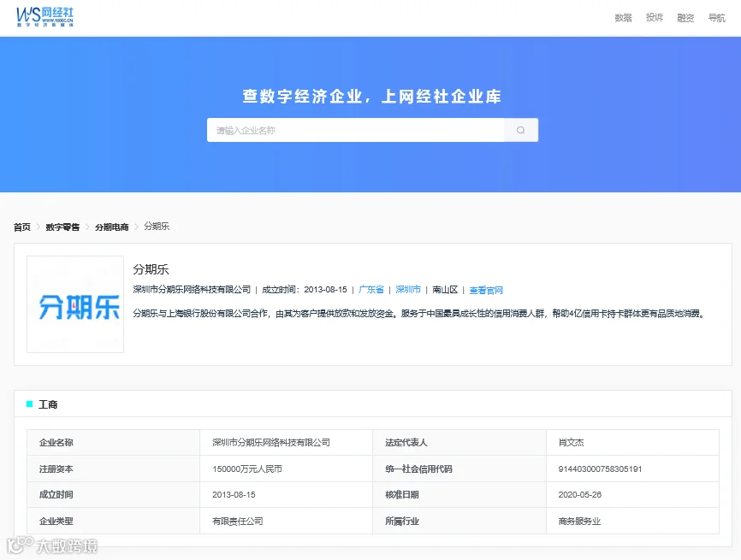Viewport: 741px width, 560px height.
Task: Open the 导航 nav menu item
Action: pos(716,17)
